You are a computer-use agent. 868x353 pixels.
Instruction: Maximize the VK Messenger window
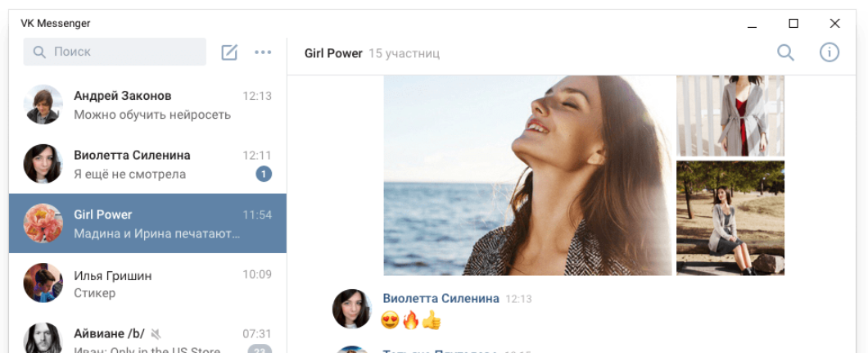tap(793, 23)
